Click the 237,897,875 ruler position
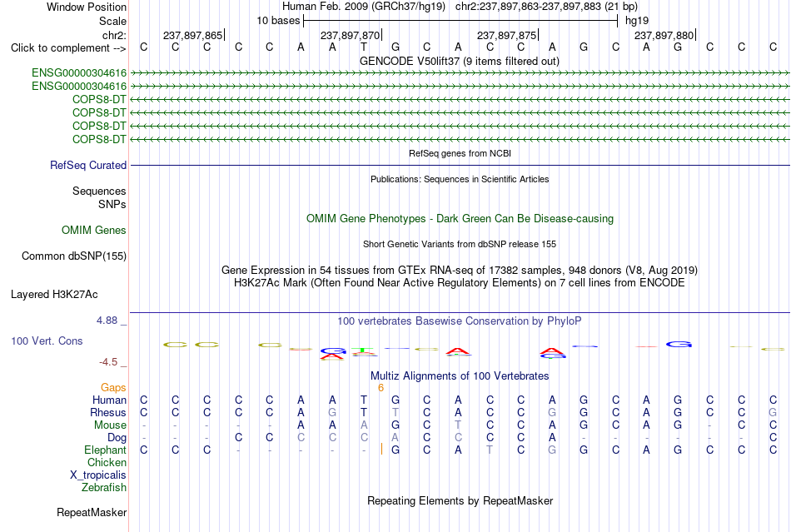The image size is (791, 532). coord(507,35)
